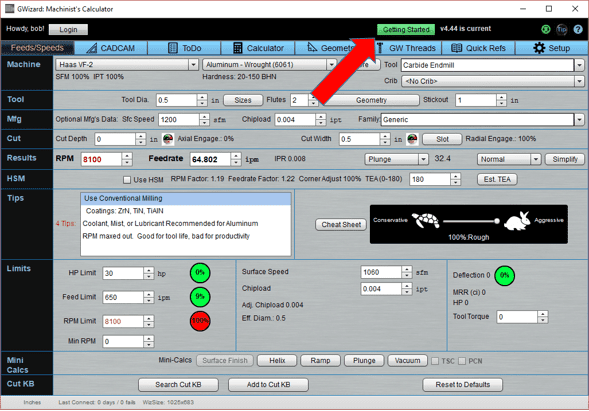The image size is (589, 411).
Task: Select the Use Conventional Milling tip
Action: tap(186, 198)
